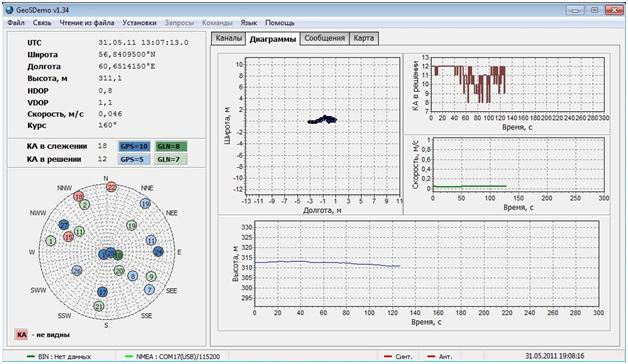
Task: Click the BIN : Нет данных status text
Action: coord(64,356)
